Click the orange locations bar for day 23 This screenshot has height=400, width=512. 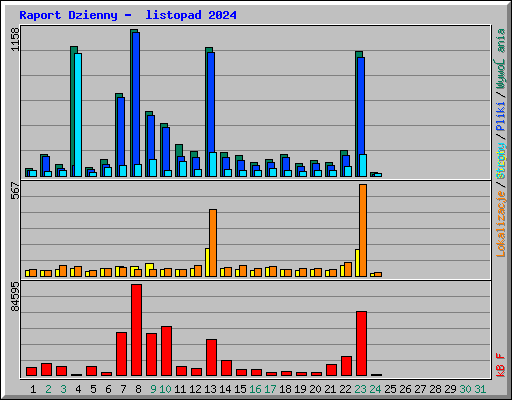click(363, 230)
